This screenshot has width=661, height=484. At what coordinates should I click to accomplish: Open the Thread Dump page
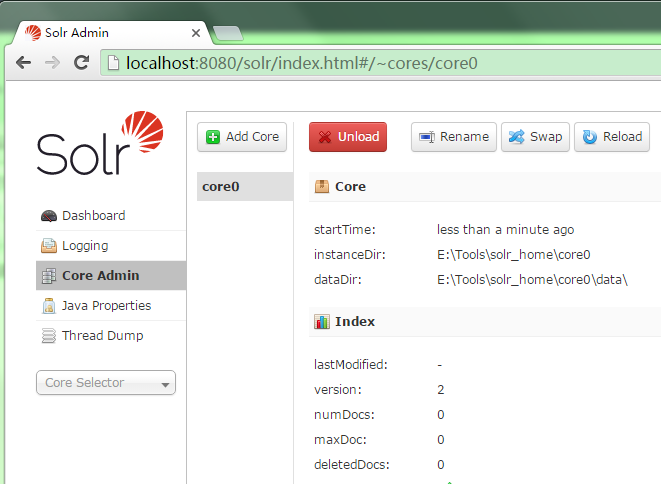pyautogui.click(x=111, y=336)
